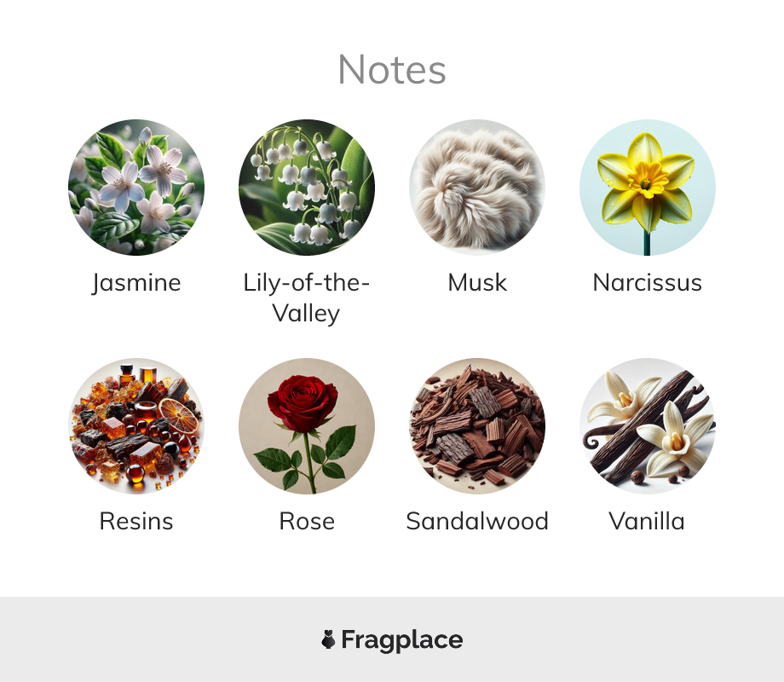Screen dimensions: 784x682
Task: Select the Narcissus label
Action: pyautogui.click(x=648, y=283)
